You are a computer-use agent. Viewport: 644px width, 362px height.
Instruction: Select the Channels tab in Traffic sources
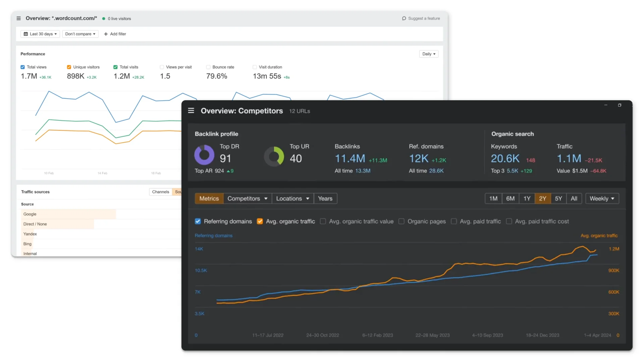pyautogui.click(x=160, y=192)
